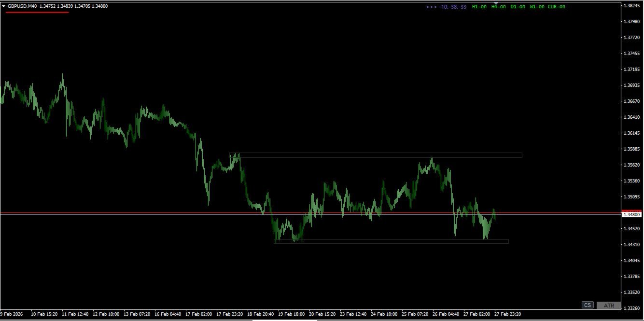The height and width of the screenshot is (321, 644).
Task: Click the 10 Feb 15:20 time axis label
Action: coord(44,314)
